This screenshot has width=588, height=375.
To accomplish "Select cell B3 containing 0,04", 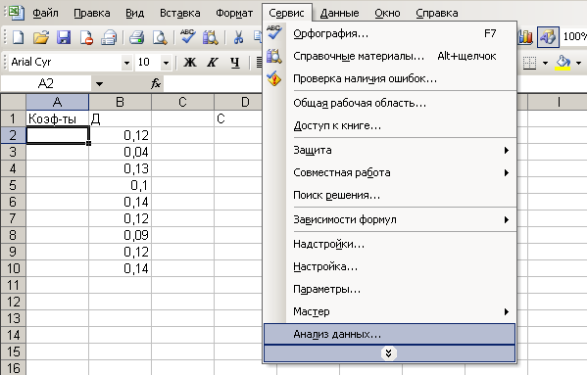I will 120,152.
